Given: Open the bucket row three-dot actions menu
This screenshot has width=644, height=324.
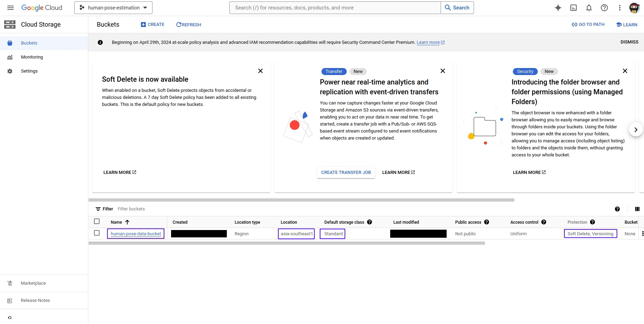Looking at the screenshot, I should point(642,234).
